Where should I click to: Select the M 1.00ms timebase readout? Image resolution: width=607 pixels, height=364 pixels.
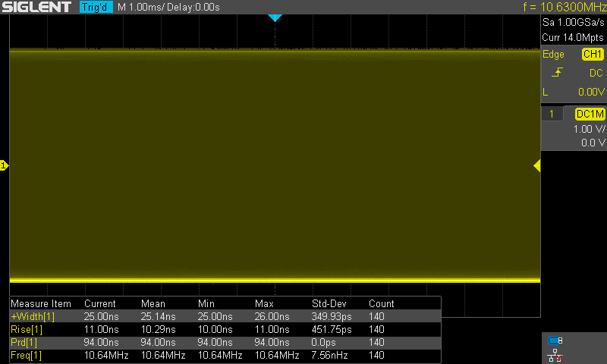[x=140, y=7]
